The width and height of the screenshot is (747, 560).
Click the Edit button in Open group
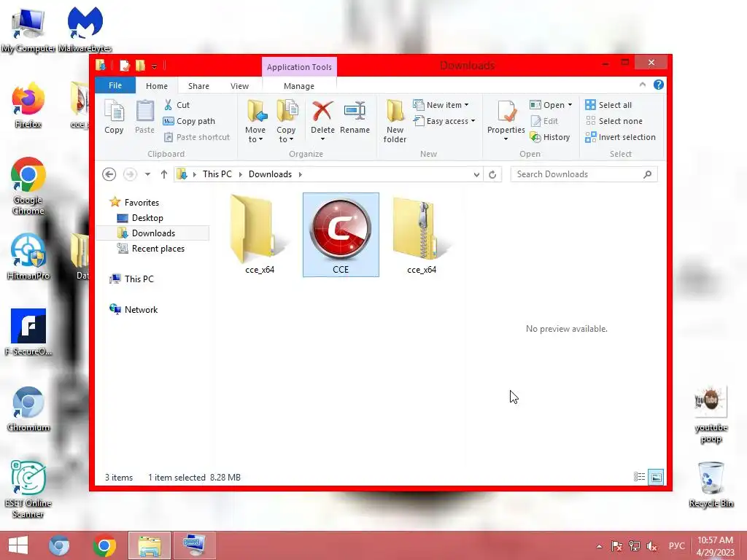(544, 121)
